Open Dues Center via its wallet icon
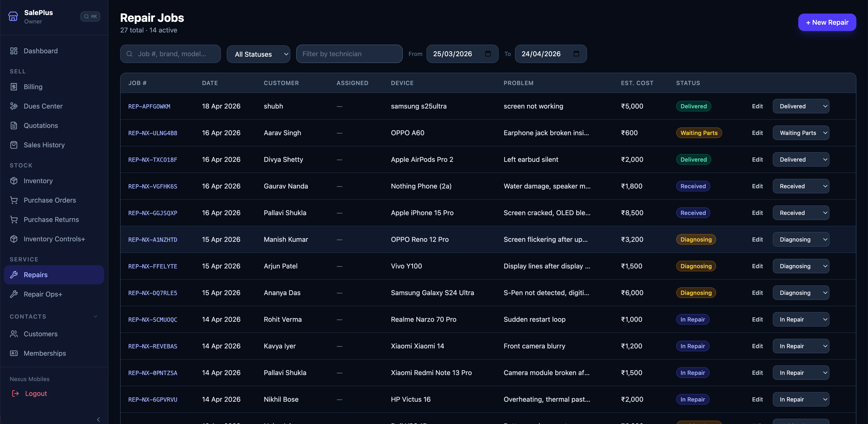Screen dimensions: 868x424 coord(14,106)
